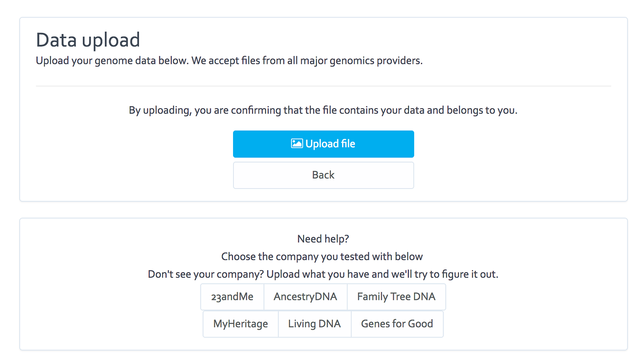644x361 pixels.
Task: Open help for Genes for Good
Action: click(x=397, y=324)
